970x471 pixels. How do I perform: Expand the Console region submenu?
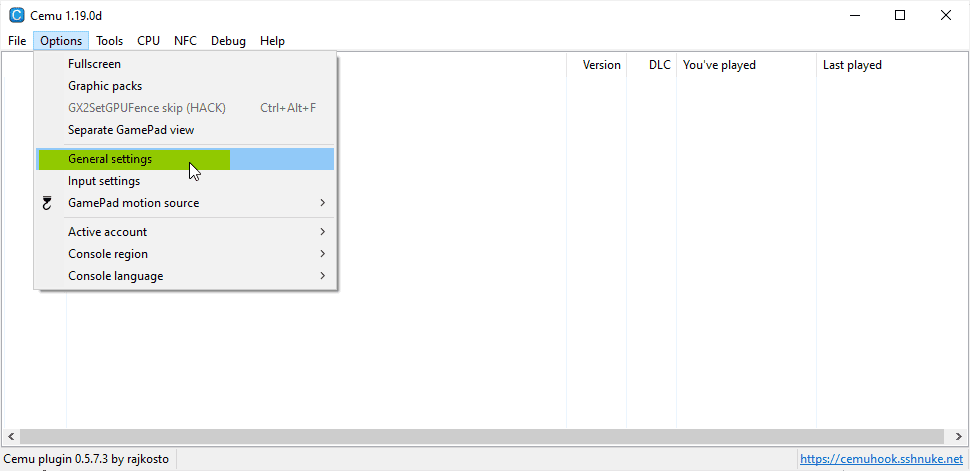[x=108, y=254]
